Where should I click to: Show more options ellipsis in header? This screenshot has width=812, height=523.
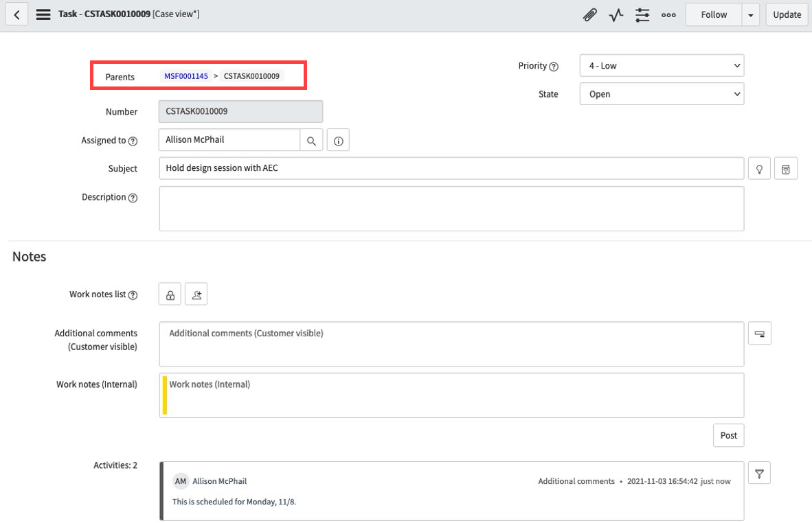tap(668, 15)
